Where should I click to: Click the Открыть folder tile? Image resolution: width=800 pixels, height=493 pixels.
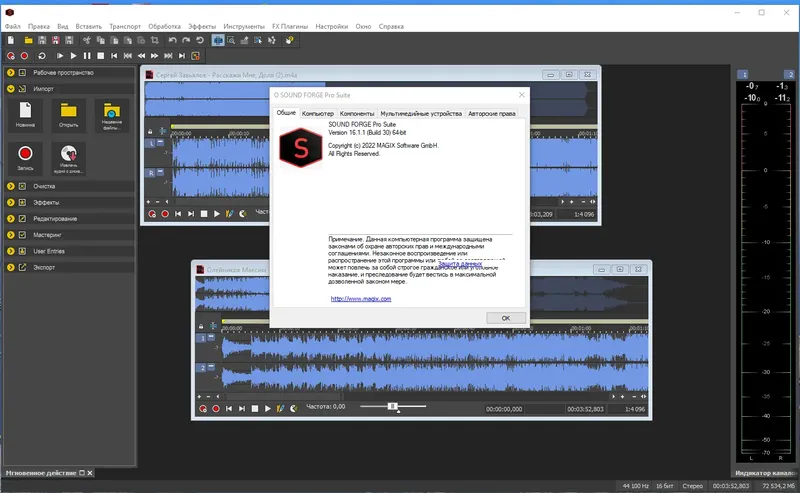[x=68, y=115]
